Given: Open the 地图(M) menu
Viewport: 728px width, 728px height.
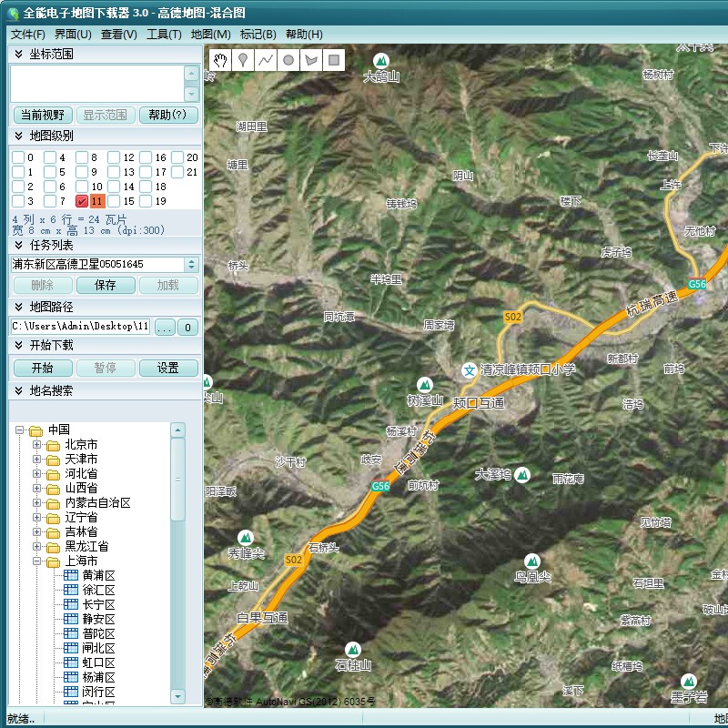Looking at the screenshot, I should click(x=211, y=35).
